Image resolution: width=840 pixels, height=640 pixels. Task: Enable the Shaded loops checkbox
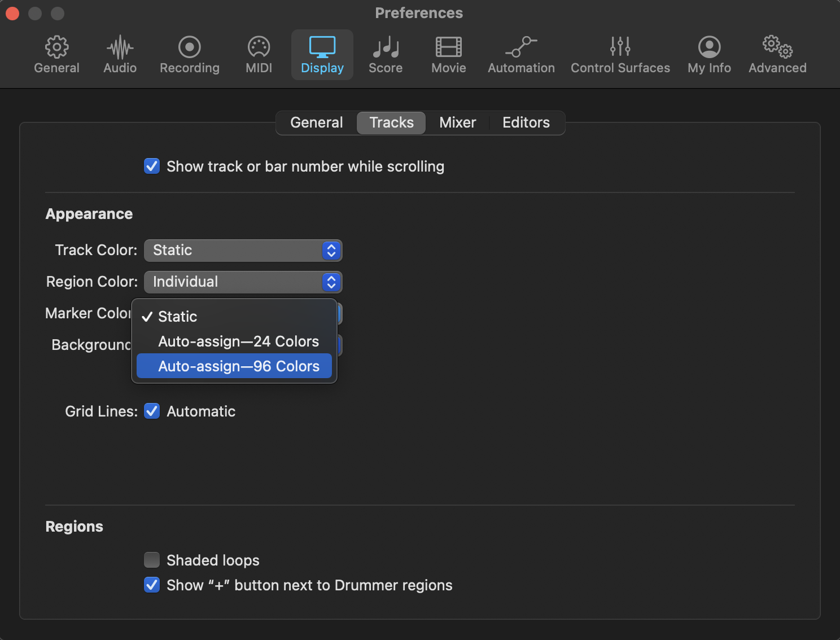[x=152, y=560]
